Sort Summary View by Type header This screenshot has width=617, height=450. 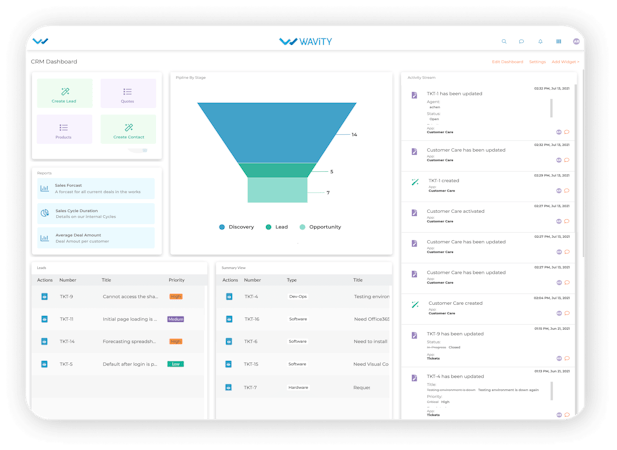click(292, 280)
